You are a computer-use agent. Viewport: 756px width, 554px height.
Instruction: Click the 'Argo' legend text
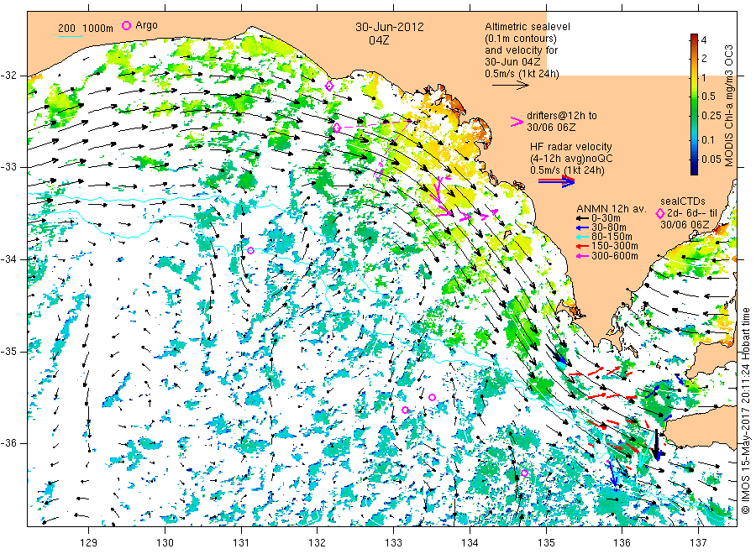coord(146,25)
